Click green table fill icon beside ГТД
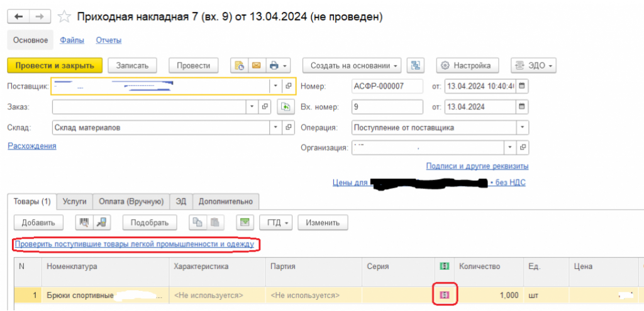644x311 pixels. (245, 223)
